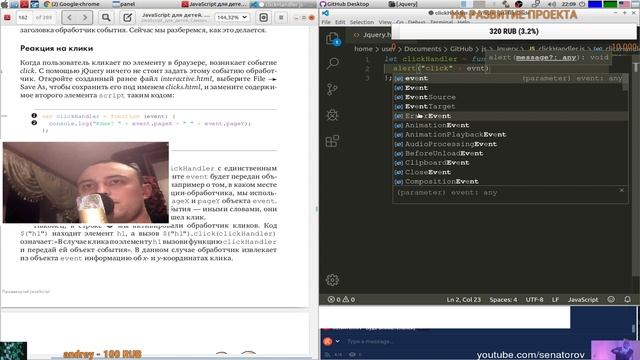
Task: Click the volume icon in system tray
Action: (552, 4)
